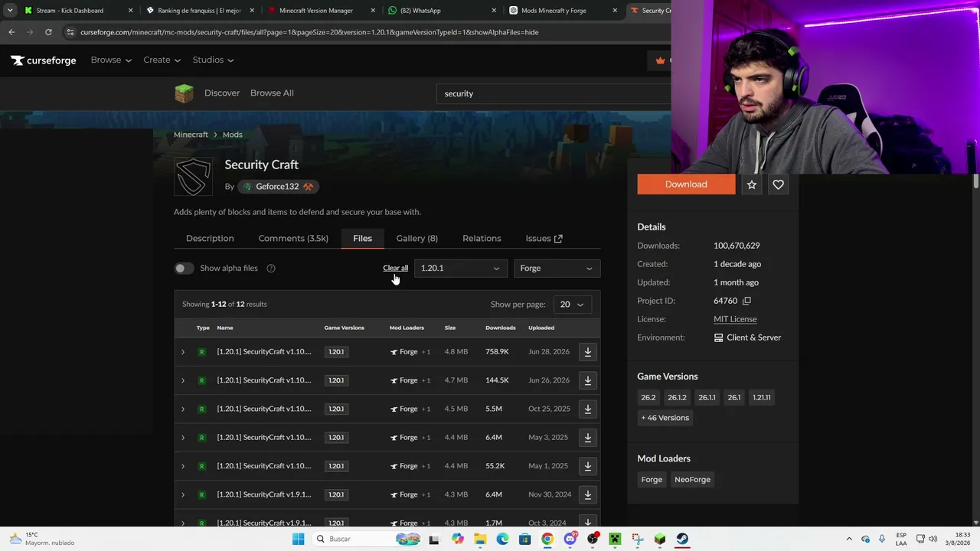Click the heart icon next to Download
This screenshot has width=980, height=551.
click(778, 184)
